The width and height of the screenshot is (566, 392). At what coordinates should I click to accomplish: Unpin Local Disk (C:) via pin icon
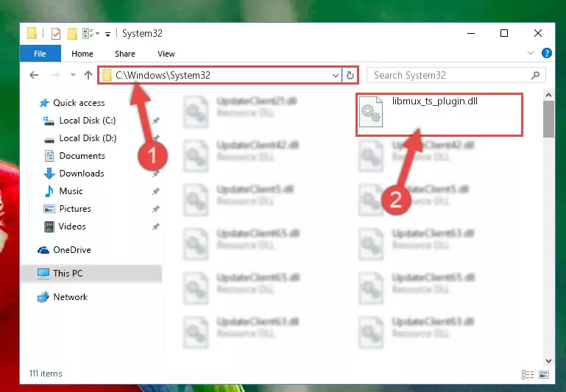pyautogui.click(x=155, y=121)
